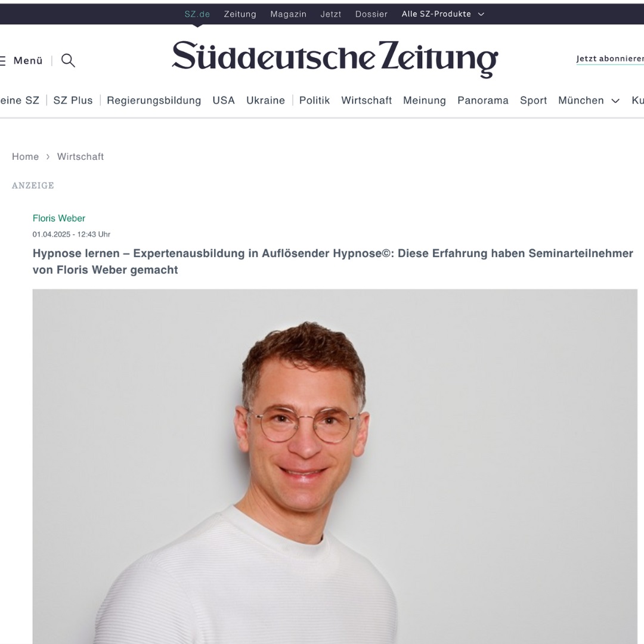The image size is (644, 644).
Task: Open the Regierungsbildung topic
Action: pyautogui.click(x=154, y=100)
